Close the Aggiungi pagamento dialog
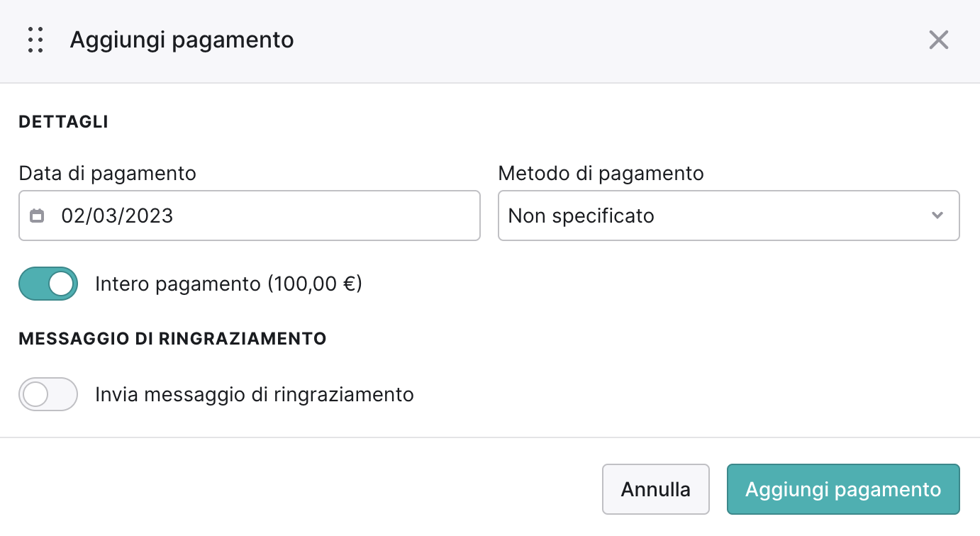This screenshot has height=536, width=980. tap(938, 40)
